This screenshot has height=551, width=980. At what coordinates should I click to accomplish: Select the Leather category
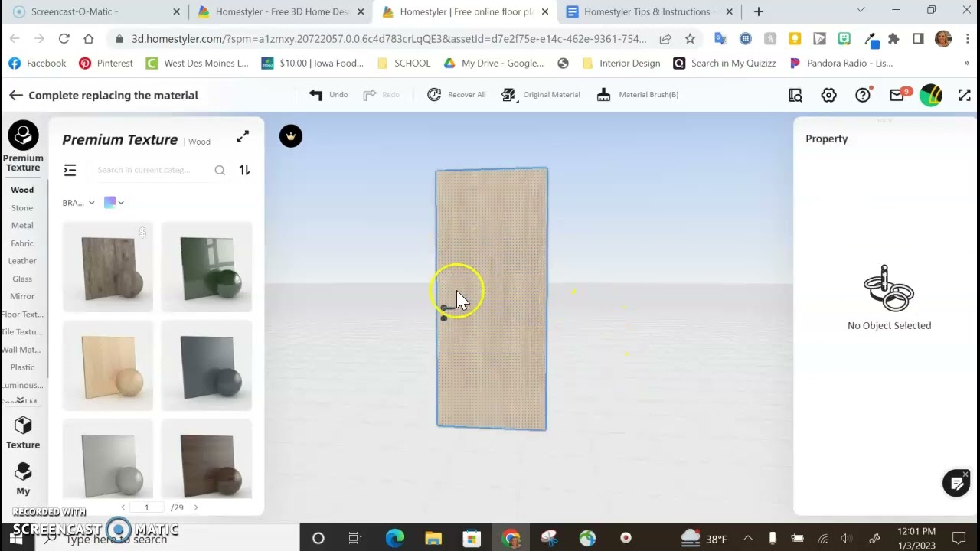22,261
